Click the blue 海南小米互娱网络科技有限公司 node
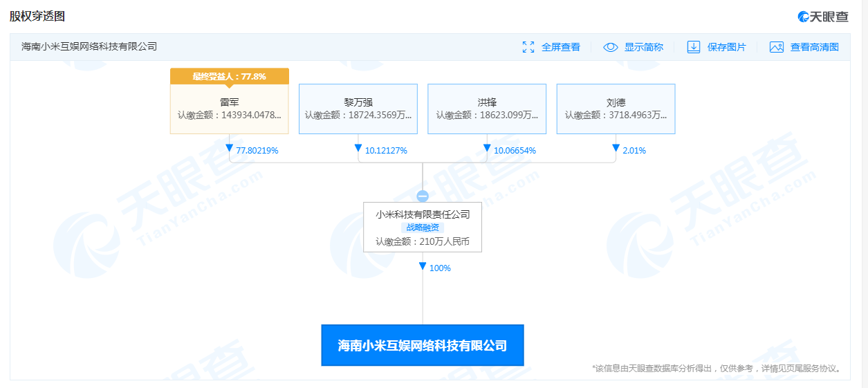Image resolution: width=868 pixels, height=388 pixels. pyautogui.click(x=423, y=345)
